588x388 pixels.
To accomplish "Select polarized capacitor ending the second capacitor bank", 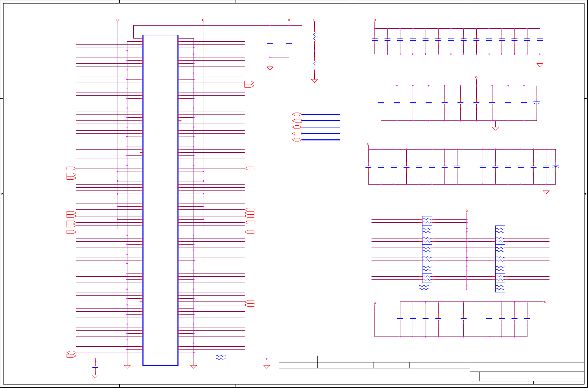I will click(x=537, y=103).
